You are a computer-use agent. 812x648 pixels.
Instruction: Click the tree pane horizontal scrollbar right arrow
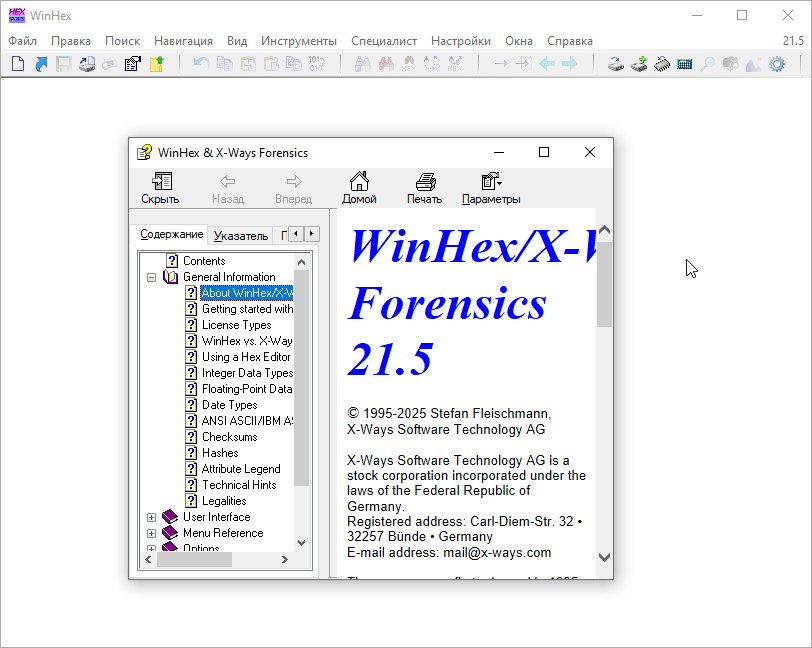[284, 560]
